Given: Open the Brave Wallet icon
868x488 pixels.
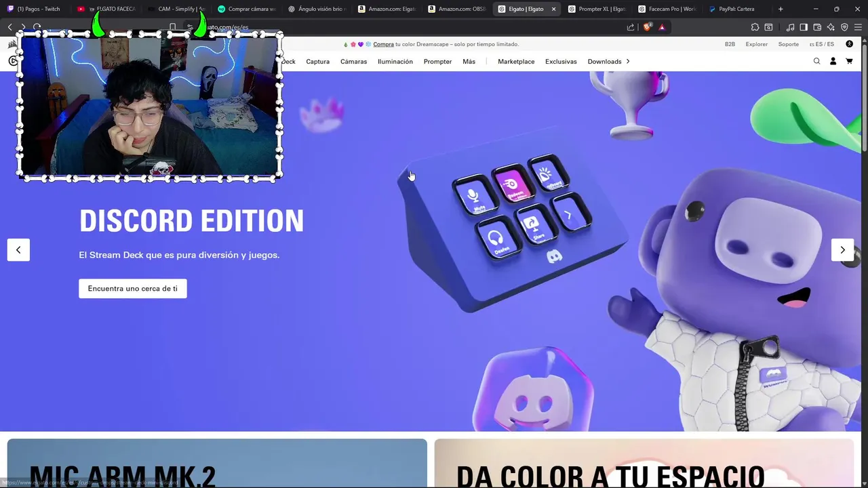Looking at the screenshot, I should click(817, 27).
